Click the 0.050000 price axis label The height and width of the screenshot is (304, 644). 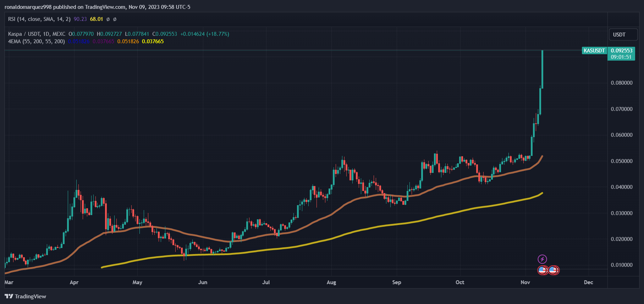622,161
